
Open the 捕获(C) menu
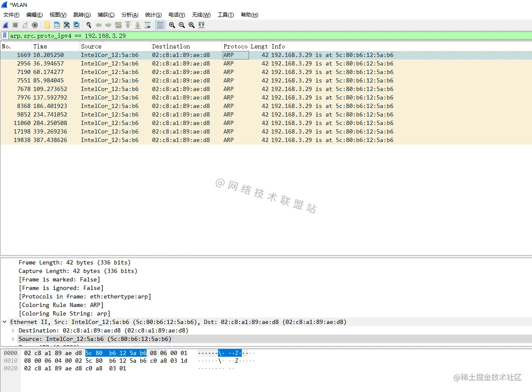point(106,15)
